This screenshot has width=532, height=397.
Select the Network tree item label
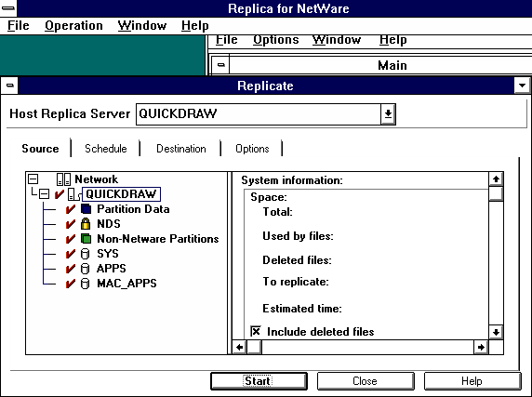click(x=97, y=179)
